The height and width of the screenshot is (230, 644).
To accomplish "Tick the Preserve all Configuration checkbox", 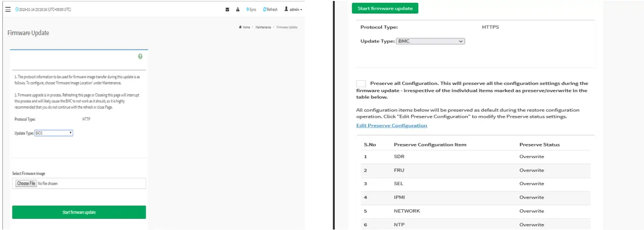I will click(361, 84).
